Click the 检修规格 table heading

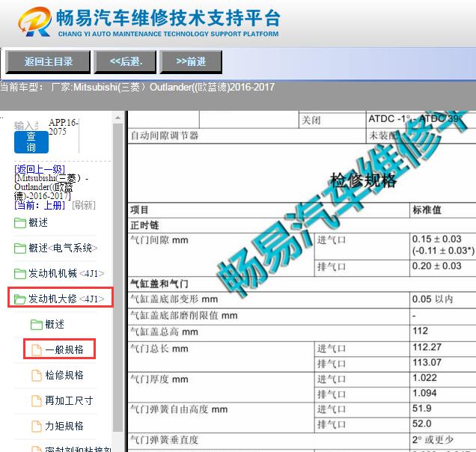pyautogui.click(x=363, y=180)
